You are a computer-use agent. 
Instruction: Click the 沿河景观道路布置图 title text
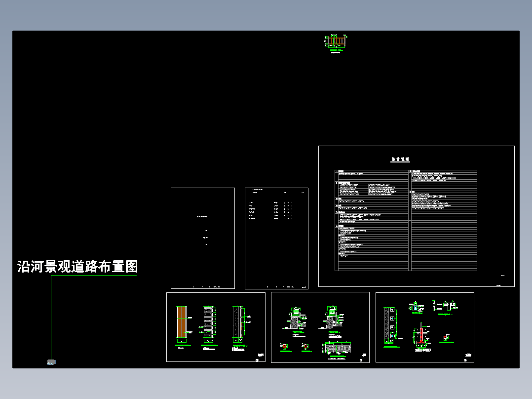point(77,267)
